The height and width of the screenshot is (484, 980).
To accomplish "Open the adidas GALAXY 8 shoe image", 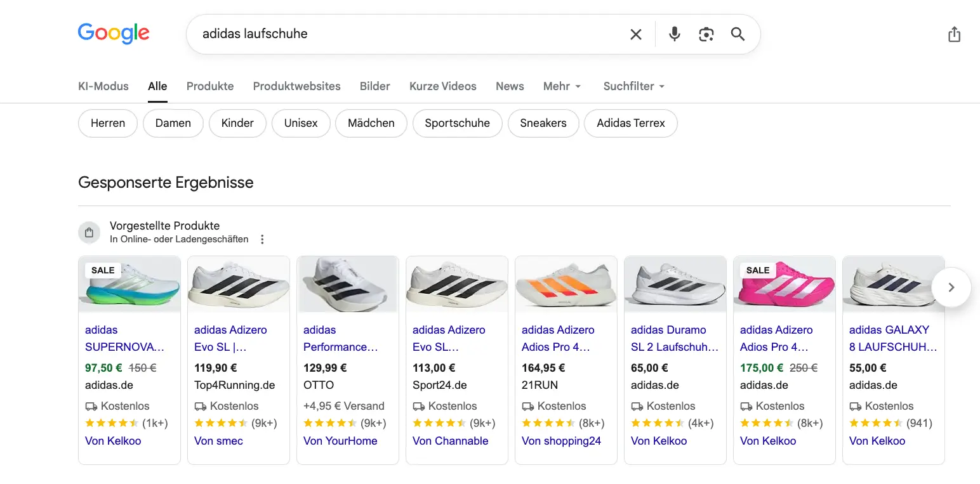I will (x=894, y=284).
